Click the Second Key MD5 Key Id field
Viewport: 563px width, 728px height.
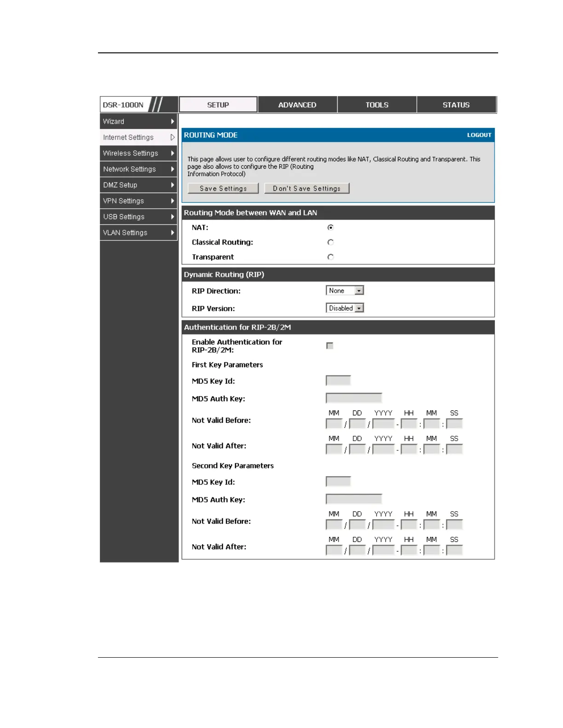click(338, 481)
